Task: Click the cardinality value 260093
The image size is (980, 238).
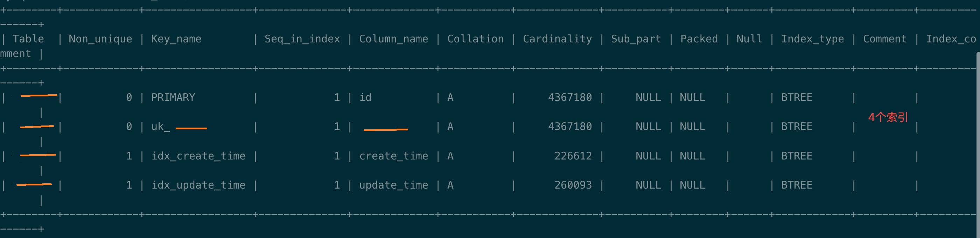Action: coord(573,185)
